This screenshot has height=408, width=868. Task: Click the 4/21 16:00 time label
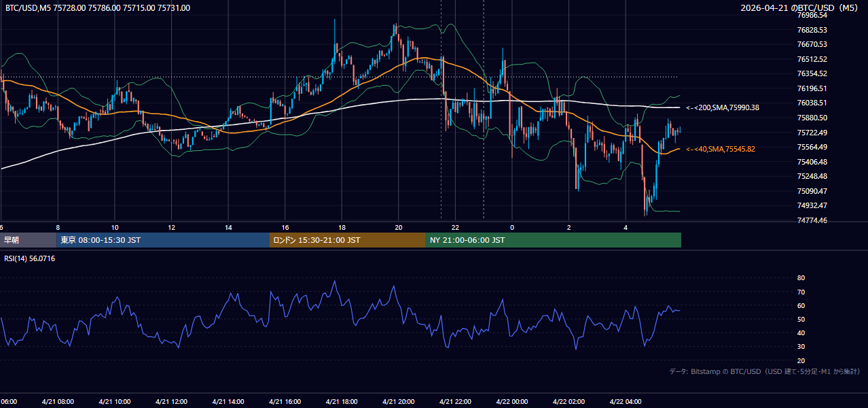click(285, 402)
